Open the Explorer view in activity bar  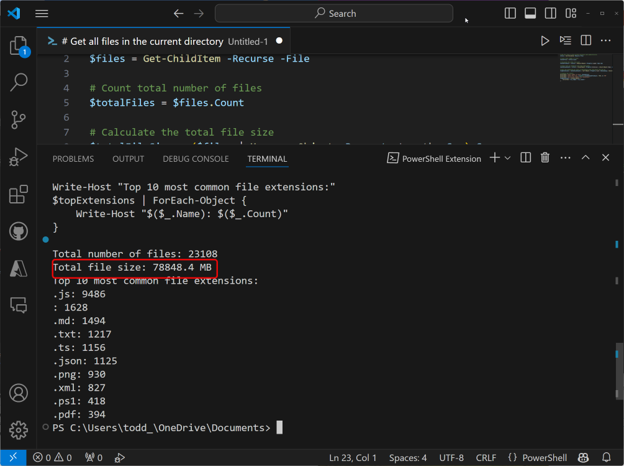[18, 46]
